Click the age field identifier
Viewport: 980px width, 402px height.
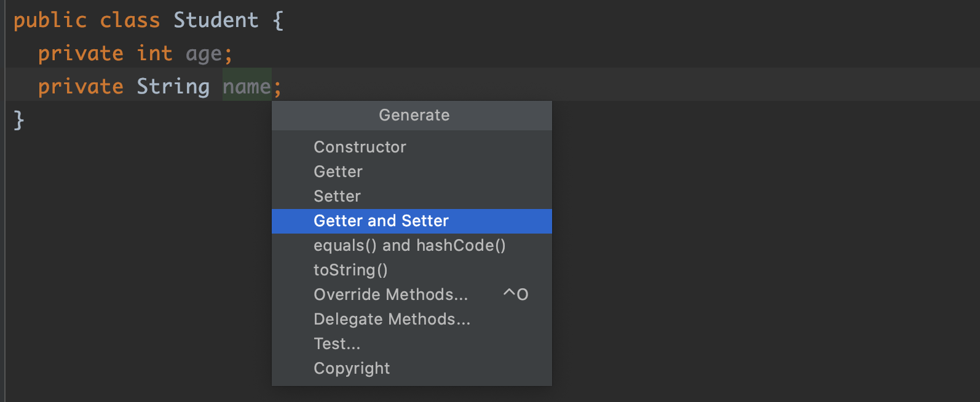[x=204, y=55]
